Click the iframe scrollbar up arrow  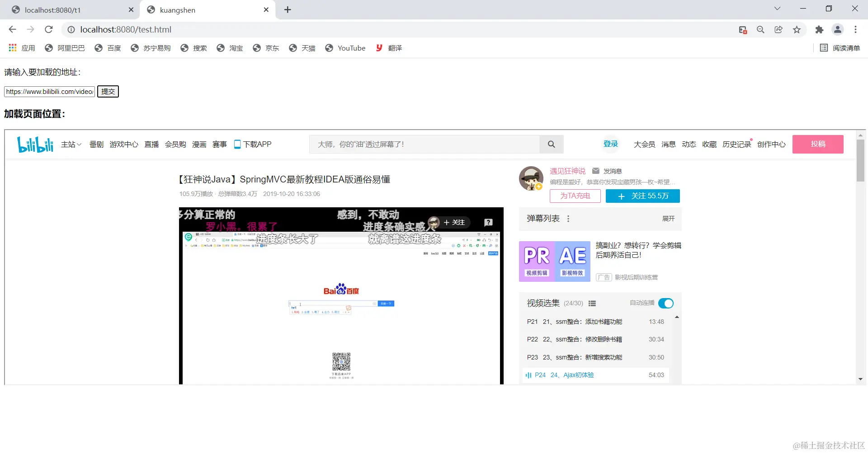pos(860,135)
